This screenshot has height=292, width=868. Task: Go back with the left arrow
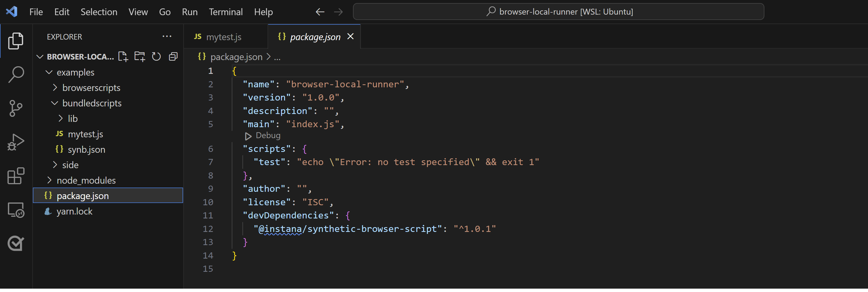pyautogui.click(x=320, y=12)
